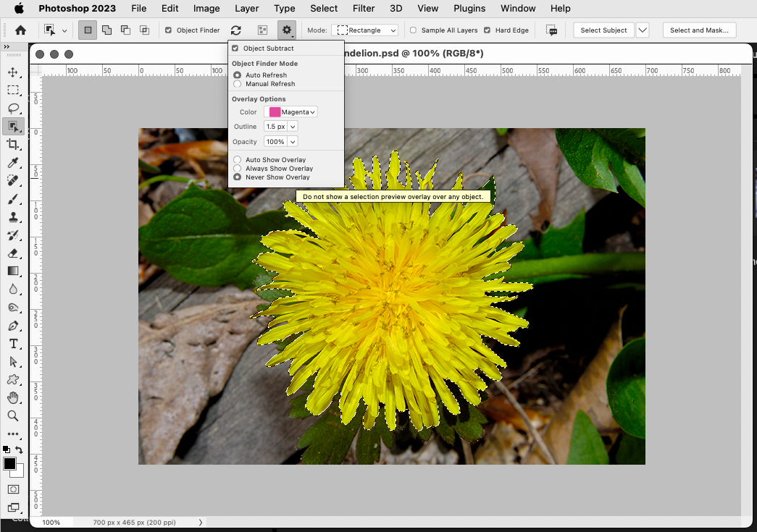Click the Select Subject button
Viewport: 757px width, 532px height.
point(603,30)
